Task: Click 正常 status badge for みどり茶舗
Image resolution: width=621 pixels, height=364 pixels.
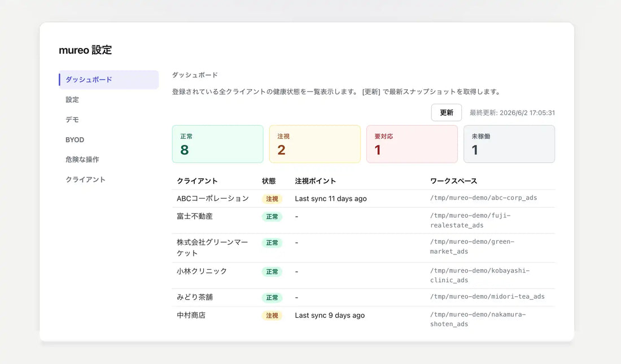Action: [272, 297]
